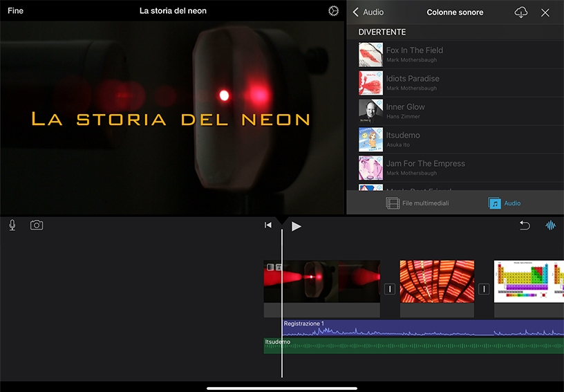The image size is (564, 392).
Task: Tap Jam For The Empress album artwork
Action: click(370, 168)
